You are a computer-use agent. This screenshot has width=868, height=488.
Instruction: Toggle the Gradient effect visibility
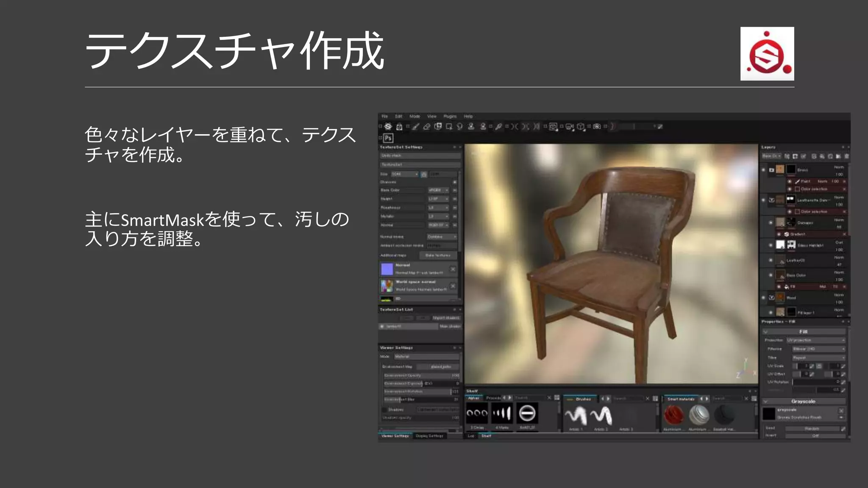(779, 234)
